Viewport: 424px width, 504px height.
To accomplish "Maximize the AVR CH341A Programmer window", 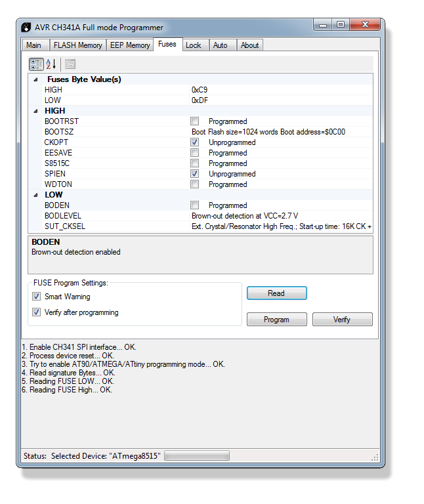I will (x=341, y=24).
